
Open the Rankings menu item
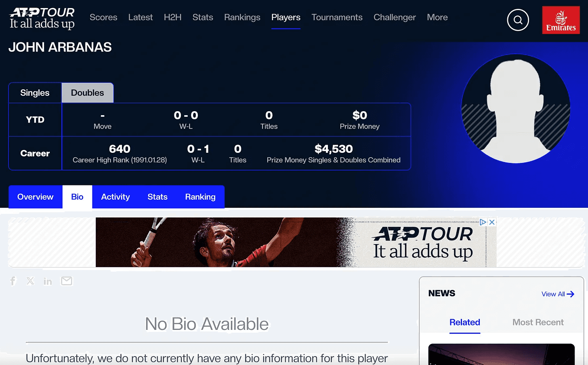pyautogui.click(x=242, y=17)
